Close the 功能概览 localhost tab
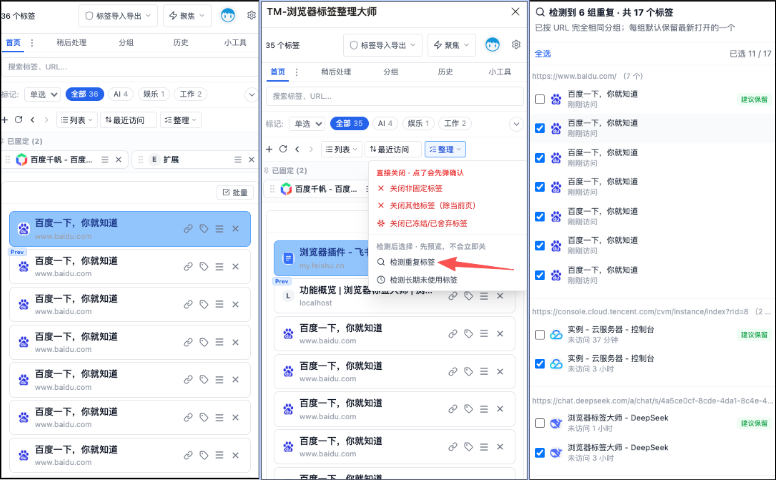Viewport: 776px width, 480px height. 500,296
